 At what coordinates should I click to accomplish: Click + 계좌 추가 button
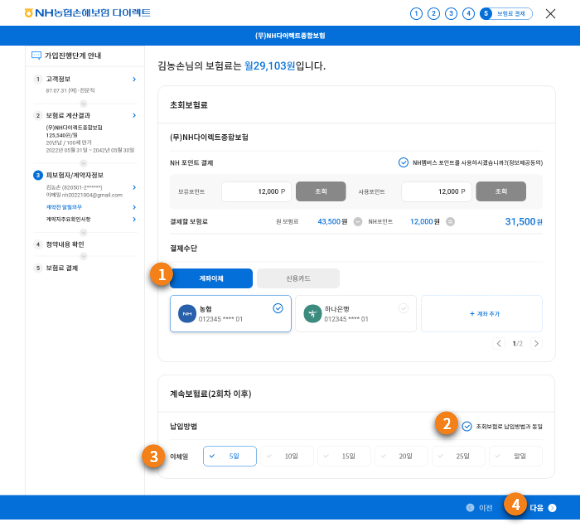482,313
